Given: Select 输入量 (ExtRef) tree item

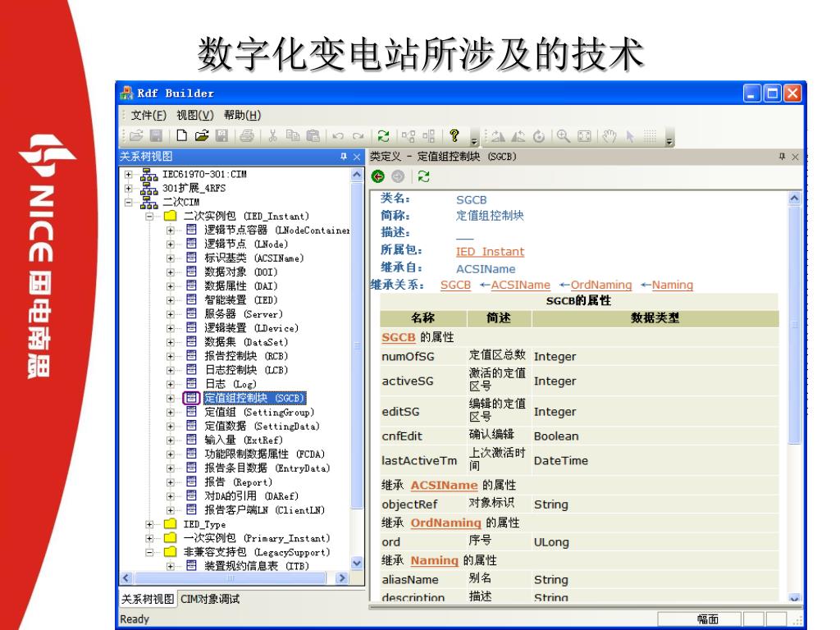Looking at the screenshot, I should pyautogui.click(x=243, y=440).
